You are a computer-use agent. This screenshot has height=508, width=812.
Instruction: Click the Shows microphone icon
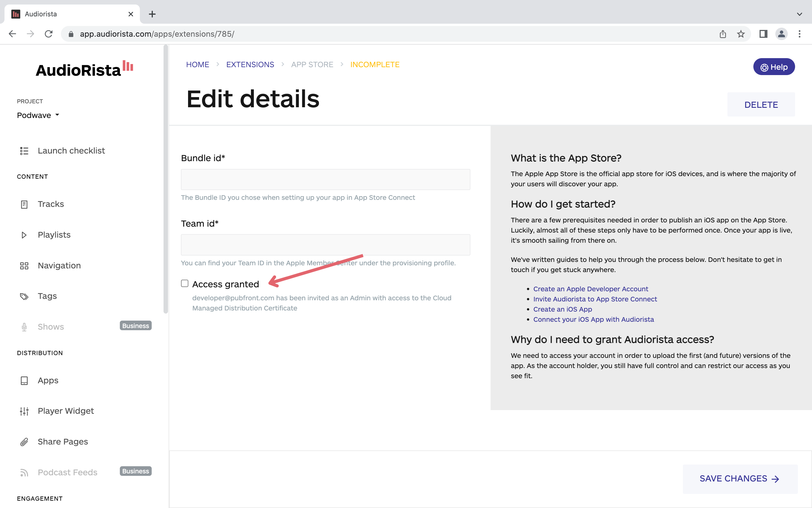pyautogui.click(x=24, y=327)
